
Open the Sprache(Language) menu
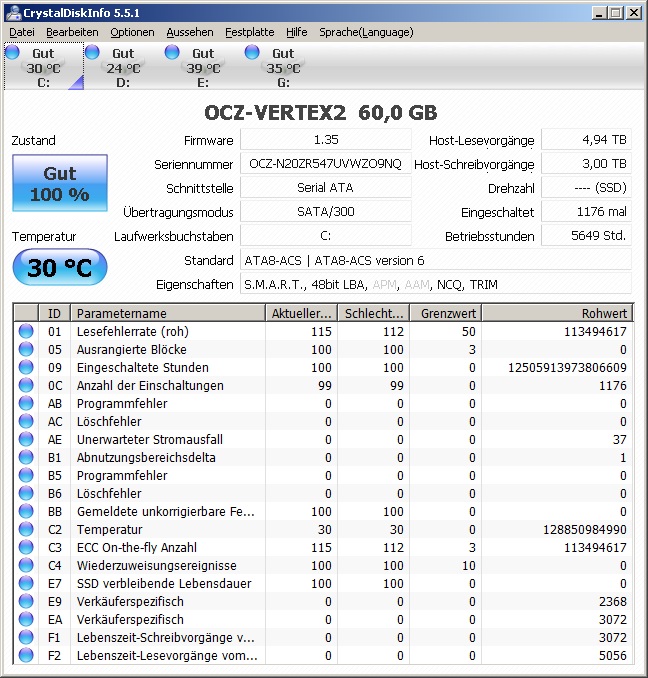(366, 32)
